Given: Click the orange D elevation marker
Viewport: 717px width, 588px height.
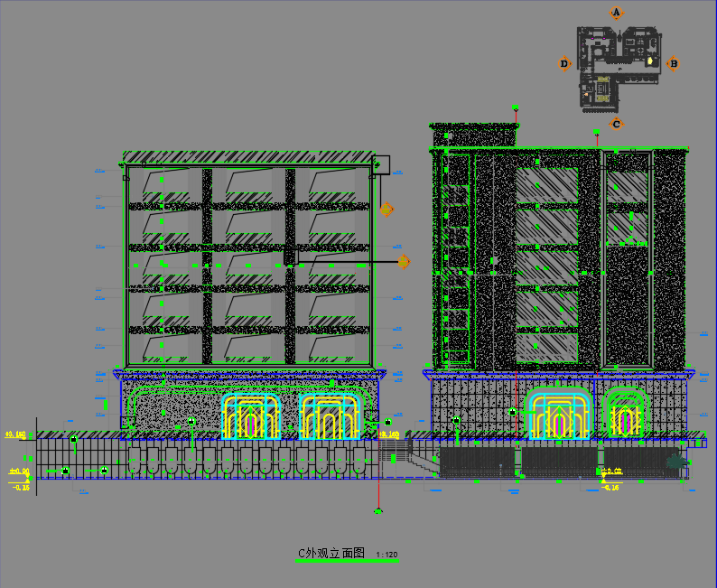Looking at the screenshot, I should pos(564,63).
